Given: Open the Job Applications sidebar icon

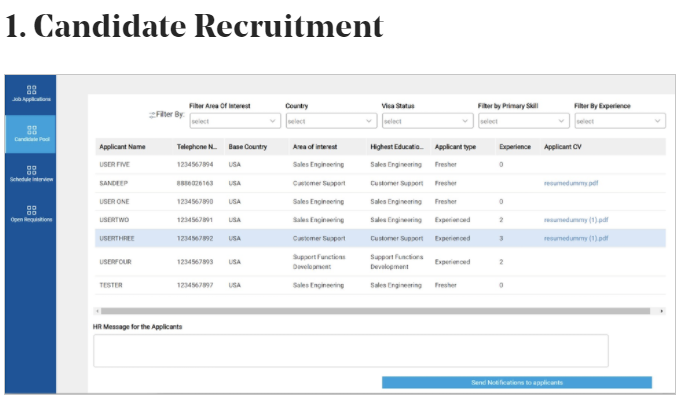Looking at the screenshot, I should tap(31, 90).
